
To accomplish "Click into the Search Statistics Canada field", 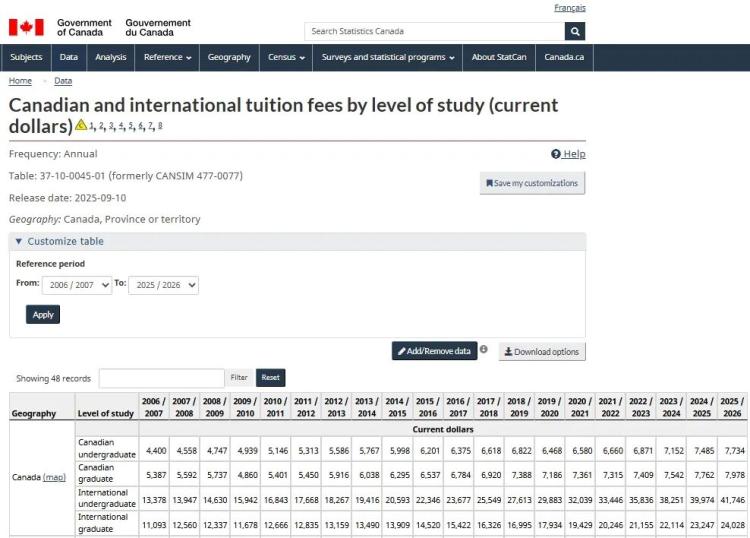I will tap(434, 32).
